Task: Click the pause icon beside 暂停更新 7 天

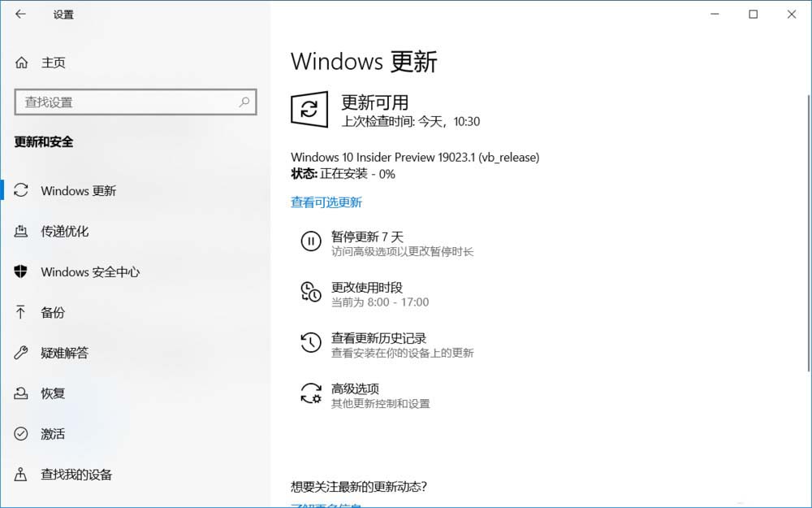Action: (311, 241)
